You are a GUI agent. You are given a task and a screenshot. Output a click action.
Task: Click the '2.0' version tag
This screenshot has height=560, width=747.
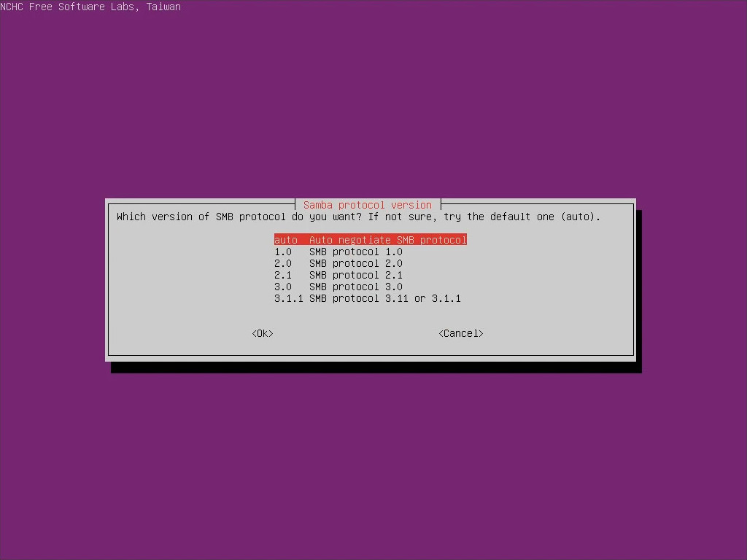[x=282, y=263]
